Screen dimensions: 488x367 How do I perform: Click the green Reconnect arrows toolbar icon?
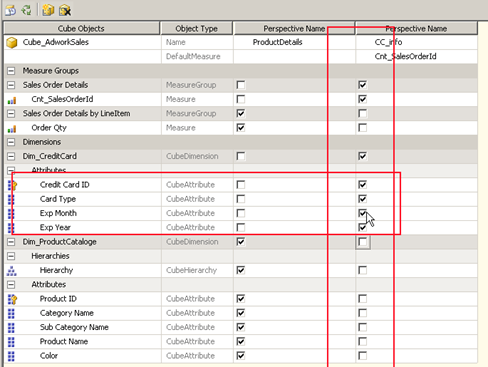(27, 10)
